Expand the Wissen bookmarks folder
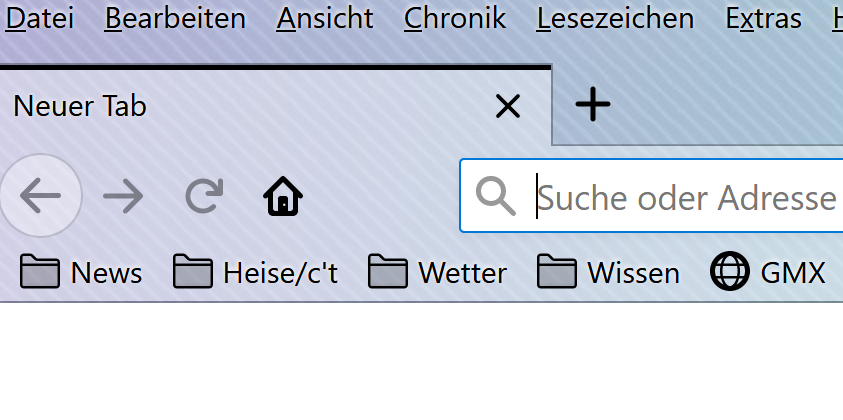Image resolution: width=843 pixels, height=420 pixels. pyautogui.click(x=608, y=271)
